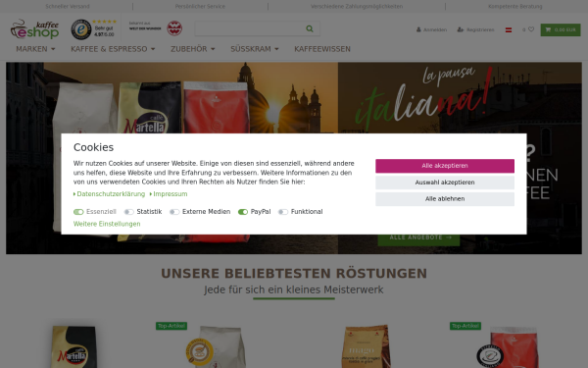The image size is (588, 368).
Task: Click Alle ablehnen button
Action: (x=445, y=199)
